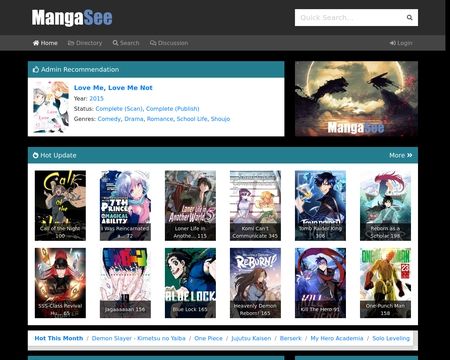The height and width of the screenshot is (360, 450).
Task: Open I Was Reincarnated 7th Prince cover
Action: click(125, 205)
